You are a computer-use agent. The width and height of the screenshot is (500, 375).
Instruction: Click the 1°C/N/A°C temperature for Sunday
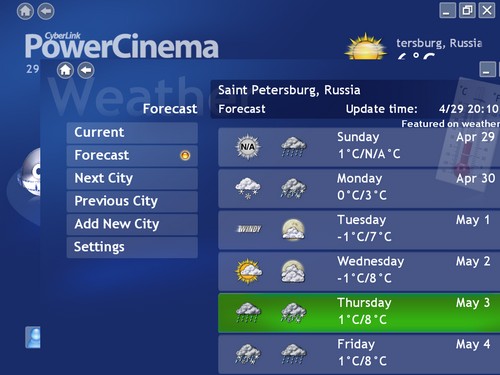coord(369,154)
